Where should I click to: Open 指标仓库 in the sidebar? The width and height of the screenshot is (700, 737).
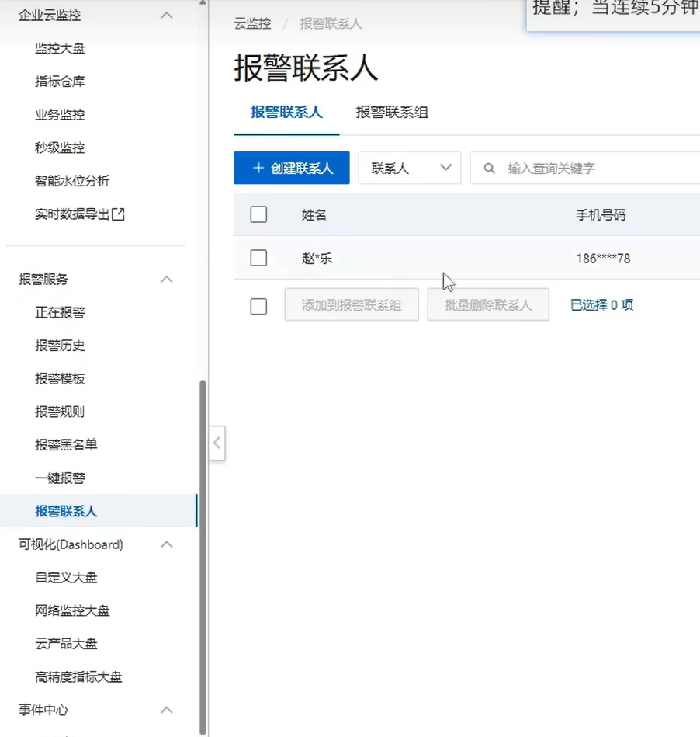coord(60,82)
